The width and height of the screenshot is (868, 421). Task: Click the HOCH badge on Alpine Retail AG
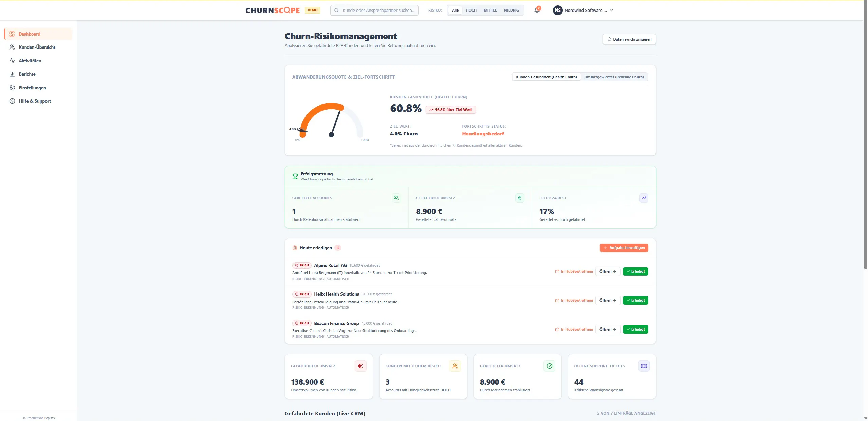302,265
